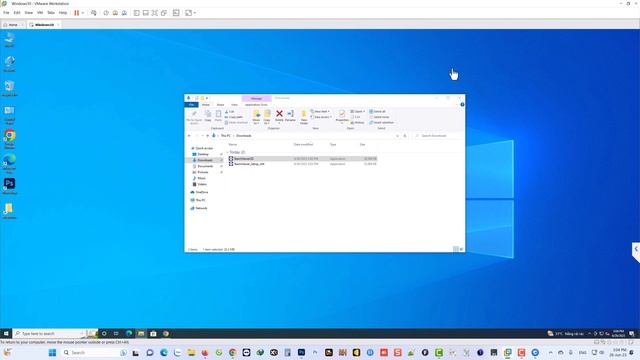Image resolution: width=640 pixels, height=360 pixels.
Task: Click the Search Downloads box in Explorer
Action: click(x=438, y=136)
